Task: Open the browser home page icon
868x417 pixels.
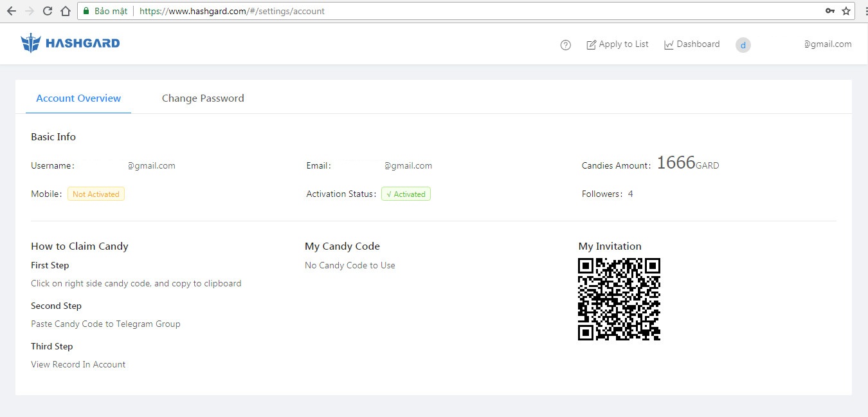Action: coord(65,11)
